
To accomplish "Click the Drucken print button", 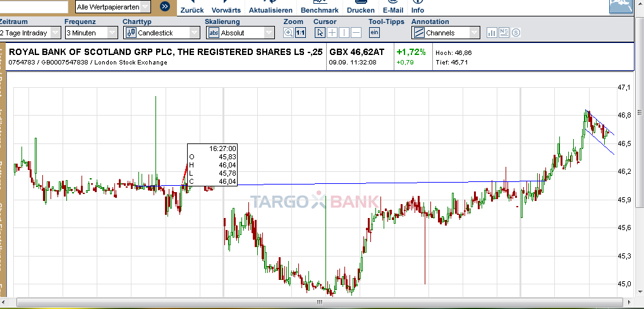I will 360,10.
